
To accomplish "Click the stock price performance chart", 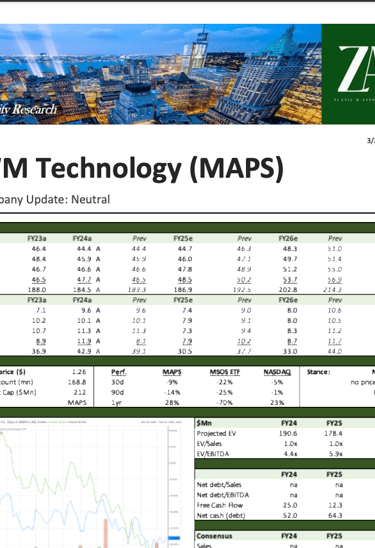I will point(92,483).
